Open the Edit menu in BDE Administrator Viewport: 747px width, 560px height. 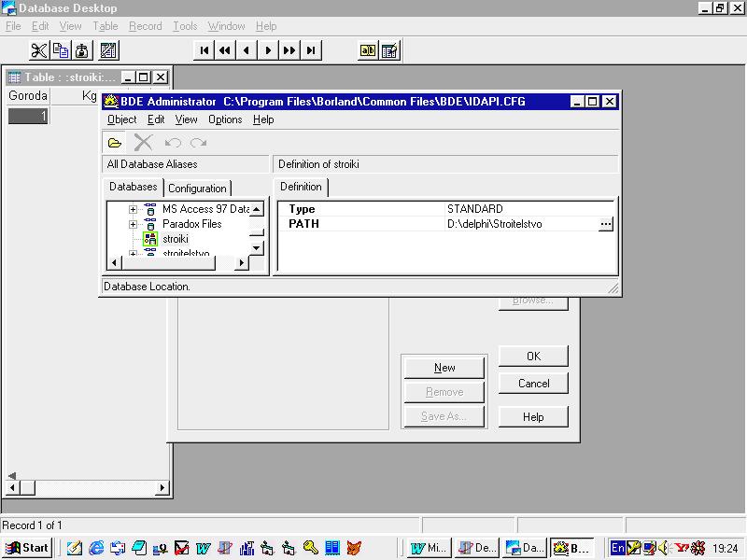(156, 119)
